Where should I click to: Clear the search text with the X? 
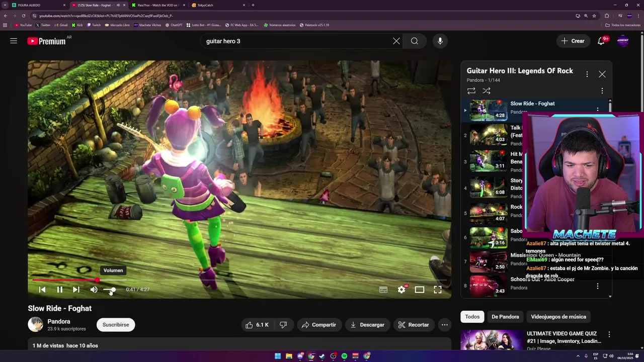pyautogui.click(x=396, y=41)
